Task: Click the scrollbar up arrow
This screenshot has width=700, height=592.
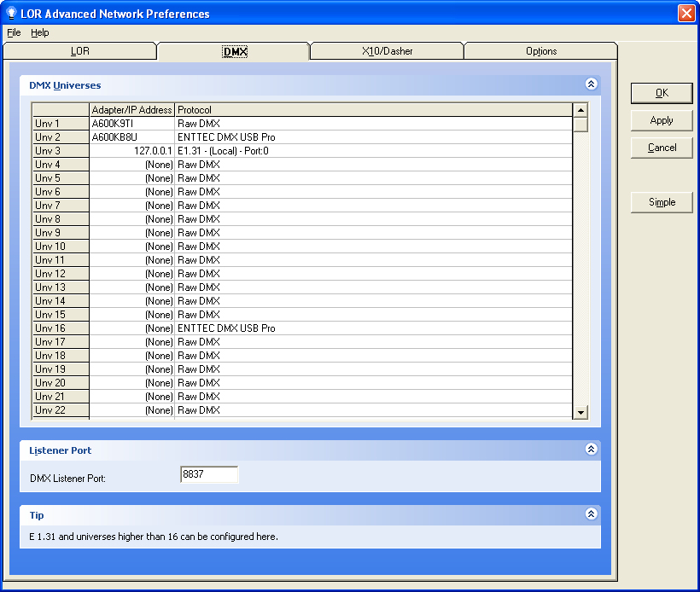Action: [580, 108]
